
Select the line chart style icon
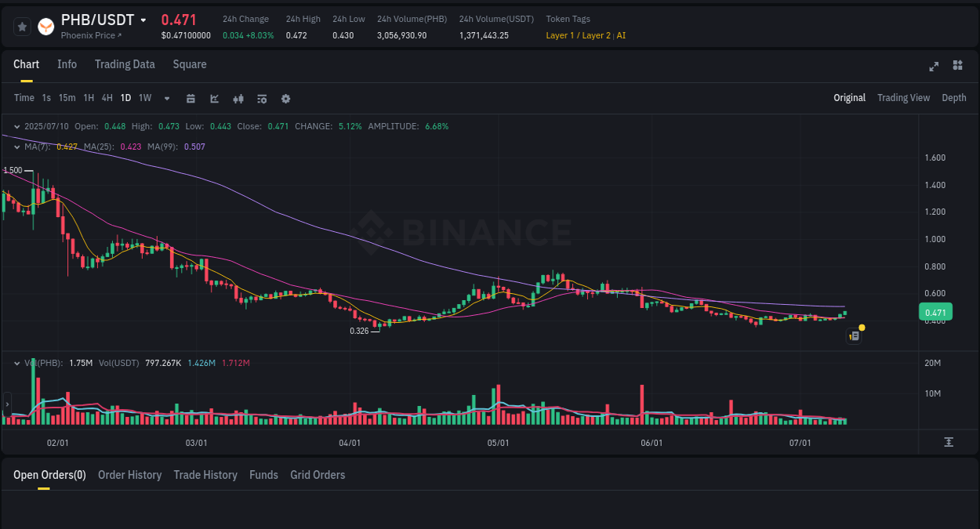(214, 99)
